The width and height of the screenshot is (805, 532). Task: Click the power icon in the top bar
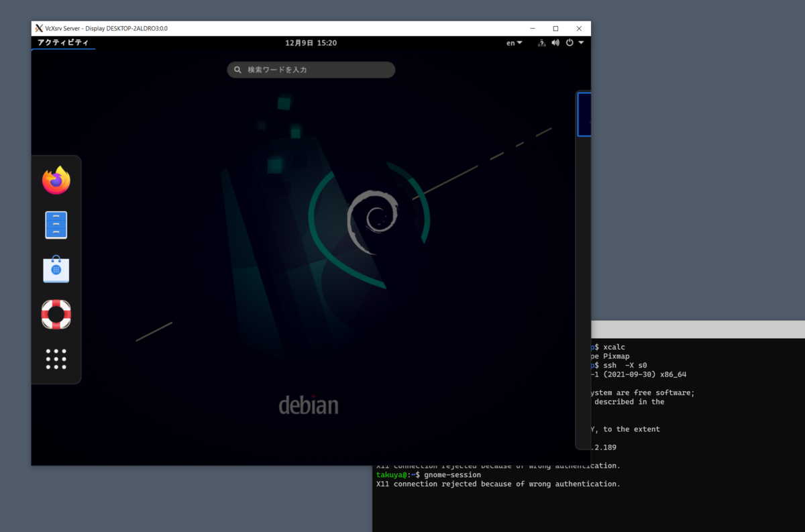coord(570,42)
